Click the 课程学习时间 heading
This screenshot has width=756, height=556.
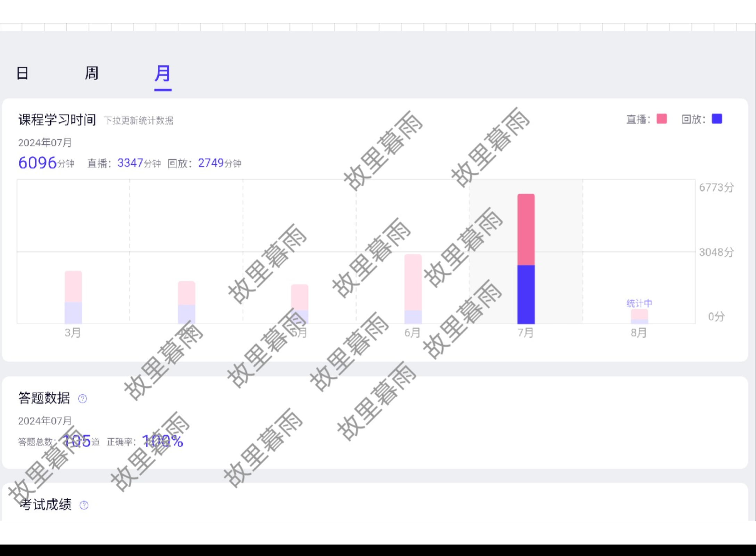click(x=57, y=120)
